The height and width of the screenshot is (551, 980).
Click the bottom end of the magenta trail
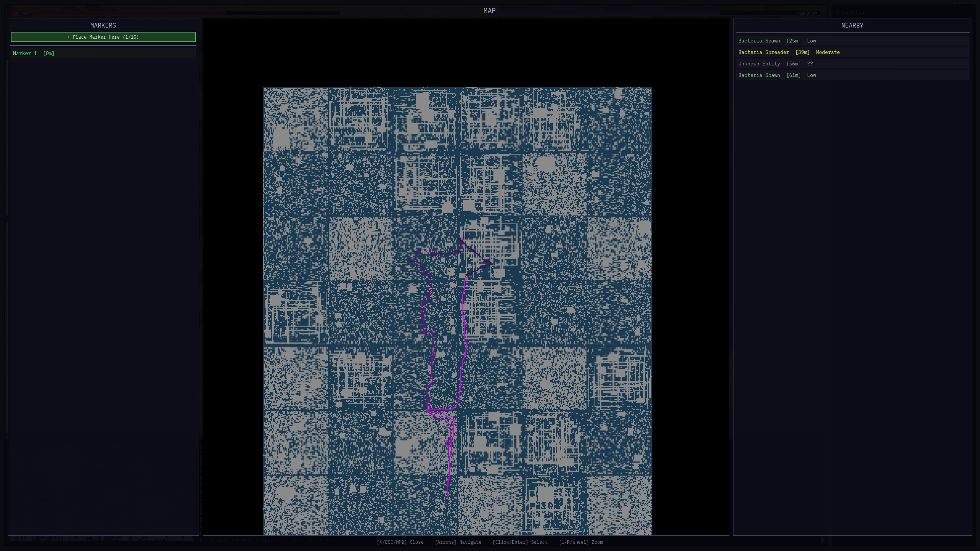(x=448, y=497)
